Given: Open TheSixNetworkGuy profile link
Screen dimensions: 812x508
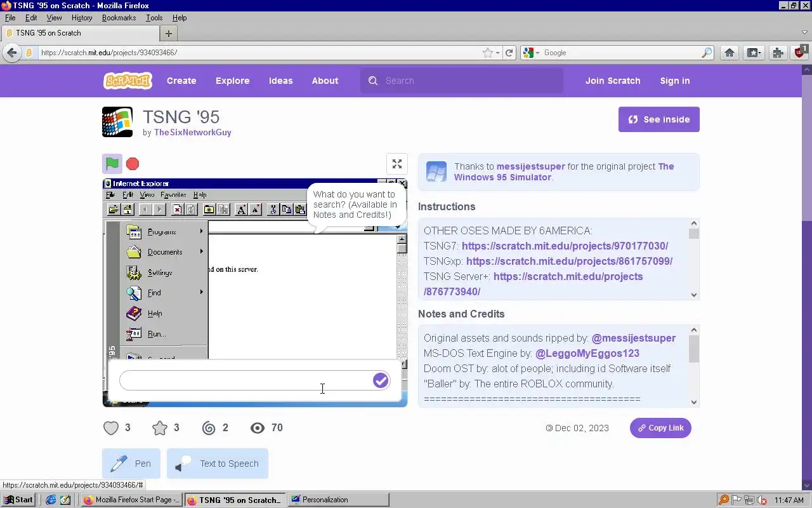Looking at the screenshot, I should tap(193, 133).
